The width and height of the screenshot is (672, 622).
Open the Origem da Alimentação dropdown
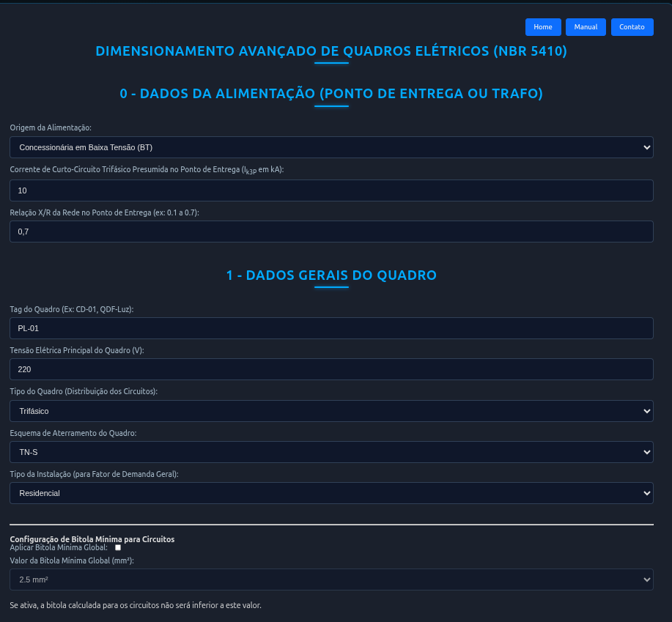(331, 147)
